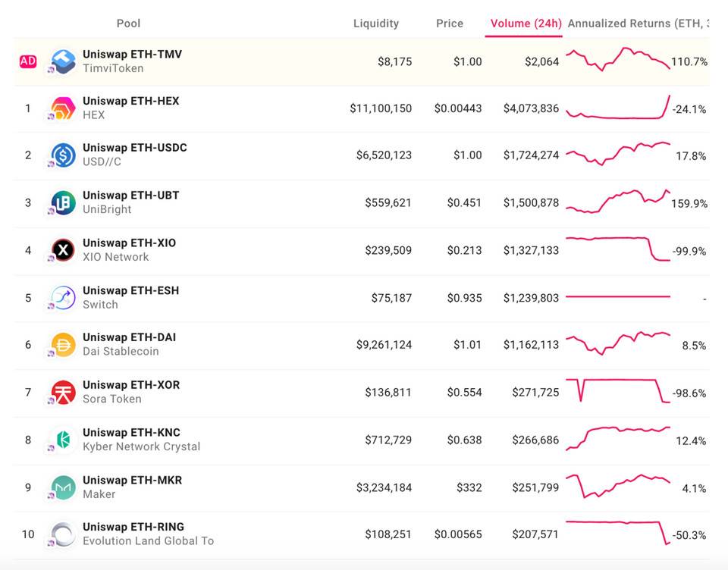The height and width of the screenshot is (570, 728).
Task: Click the HEX token icon
Action: pos(63,108)
